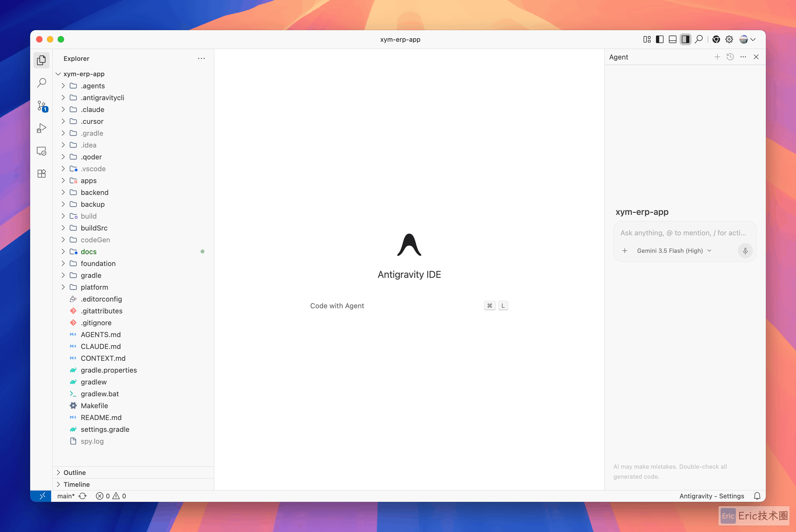Screen dimensions: 796x532
Task: Open Antigravity - Settings in status bar
Action: pos(711,496)
